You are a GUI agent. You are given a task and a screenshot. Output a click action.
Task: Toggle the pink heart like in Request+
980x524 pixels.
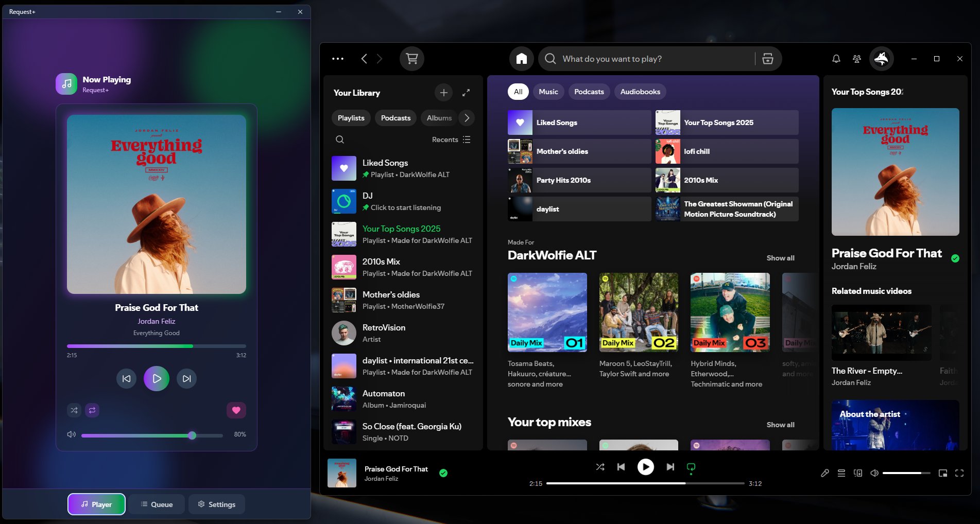[x=236, y=410]
